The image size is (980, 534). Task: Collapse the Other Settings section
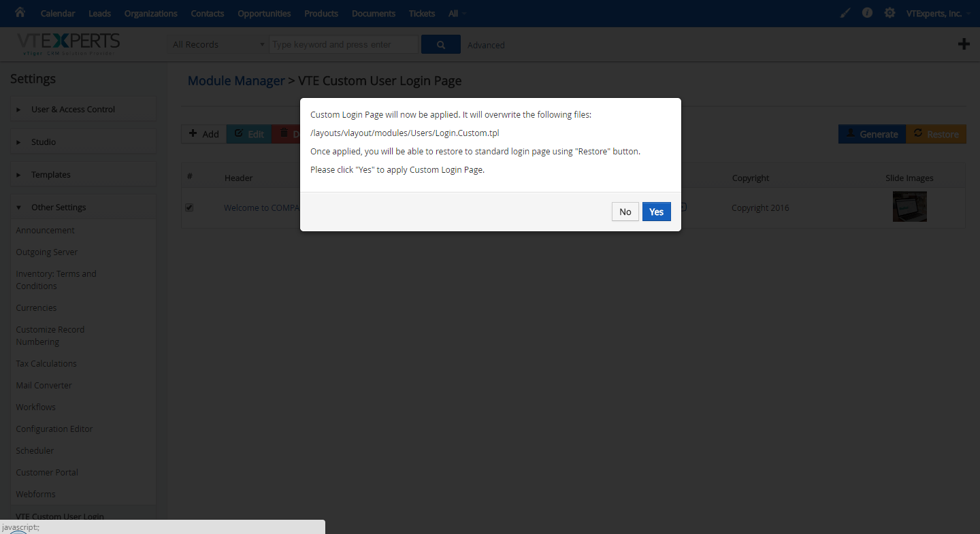click(83, 207)
